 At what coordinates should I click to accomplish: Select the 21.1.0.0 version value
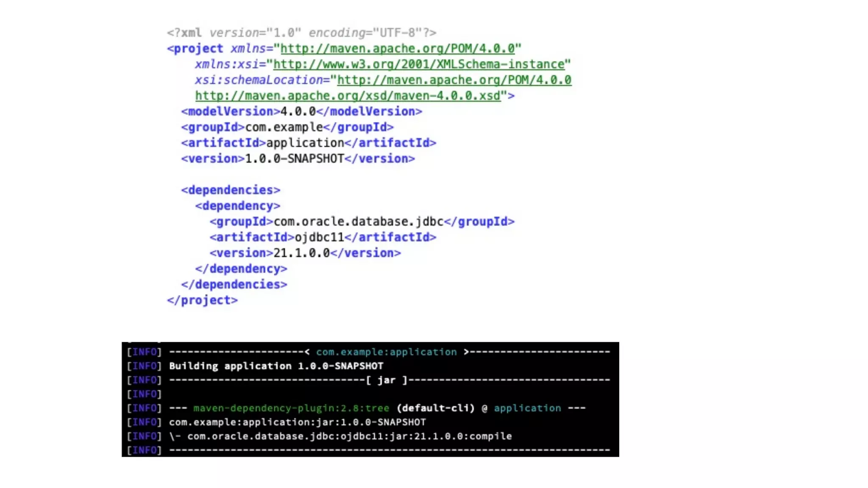click(x=301, y=253)
